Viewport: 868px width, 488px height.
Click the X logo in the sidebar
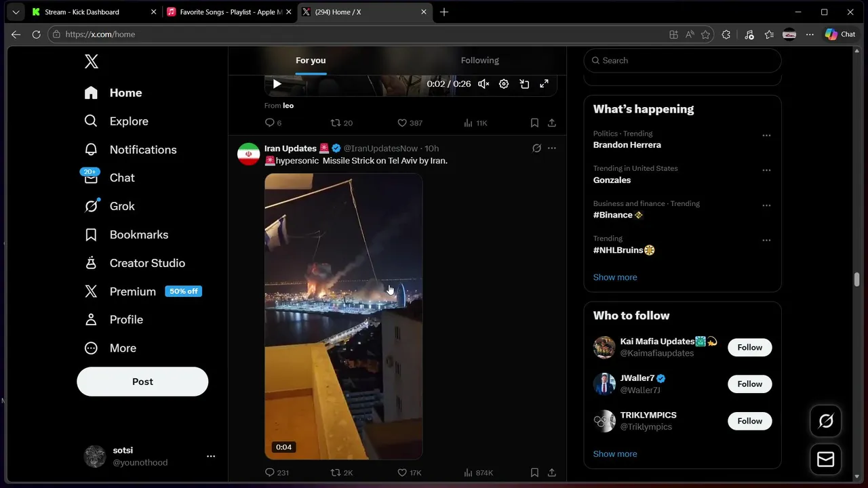[92, 62]
